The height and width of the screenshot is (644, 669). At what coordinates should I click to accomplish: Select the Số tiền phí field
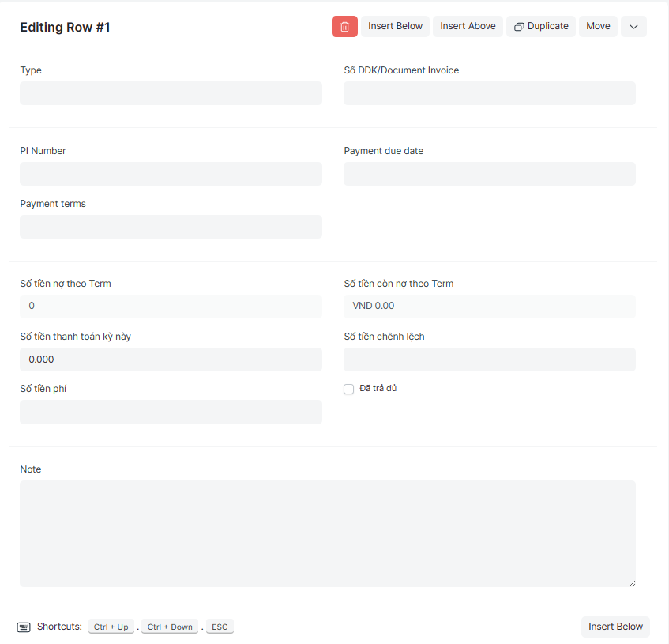pos(171,412)
